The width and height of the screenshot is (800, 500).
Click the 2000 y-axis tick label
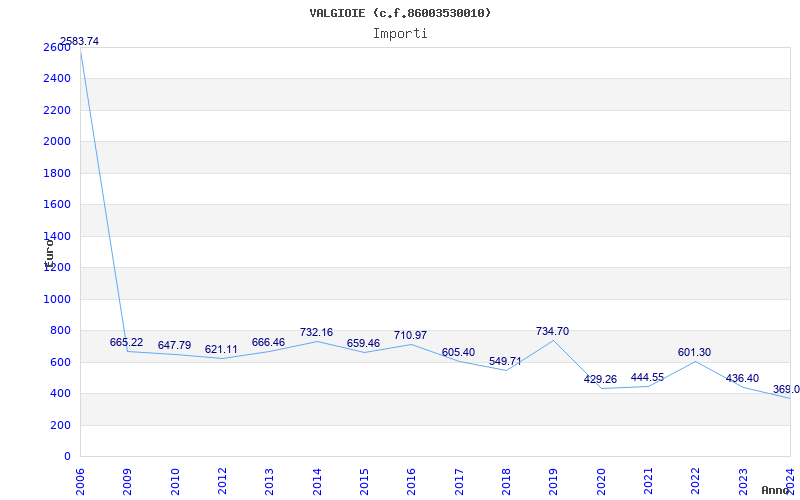coord(57,141)
